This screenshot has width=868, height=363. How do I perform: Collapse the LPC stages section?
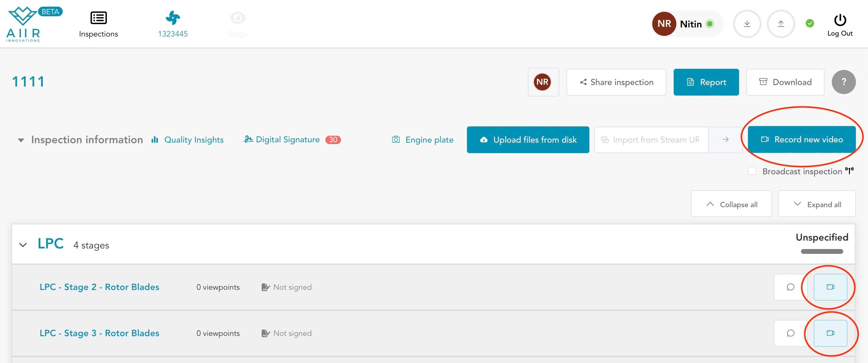(23, 245)
